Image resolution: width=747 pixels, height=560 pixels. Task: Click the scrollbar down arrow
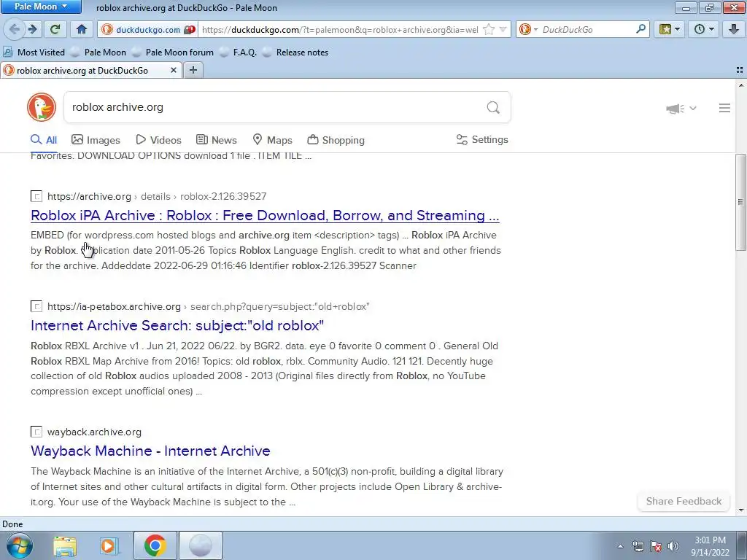[x=741, y=510]
